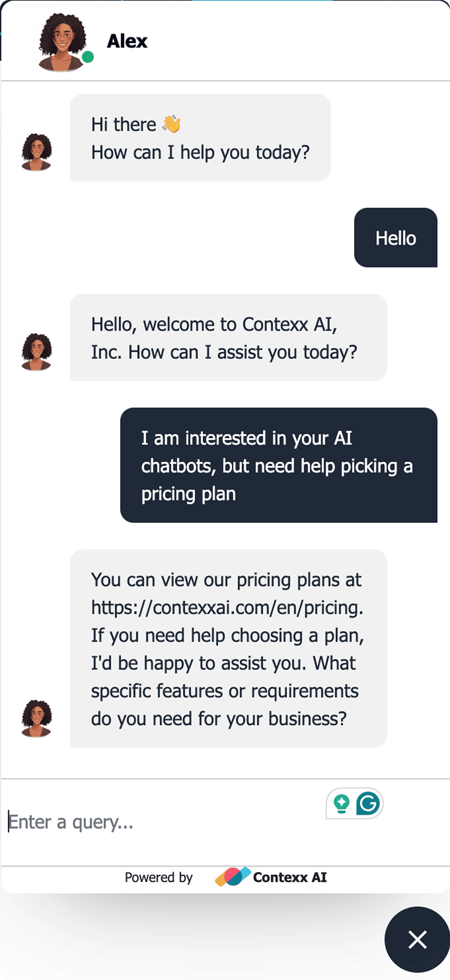450x980 pixels.
Task: Click the "Hello" user message bubble
Action: (x=396, y=238)
